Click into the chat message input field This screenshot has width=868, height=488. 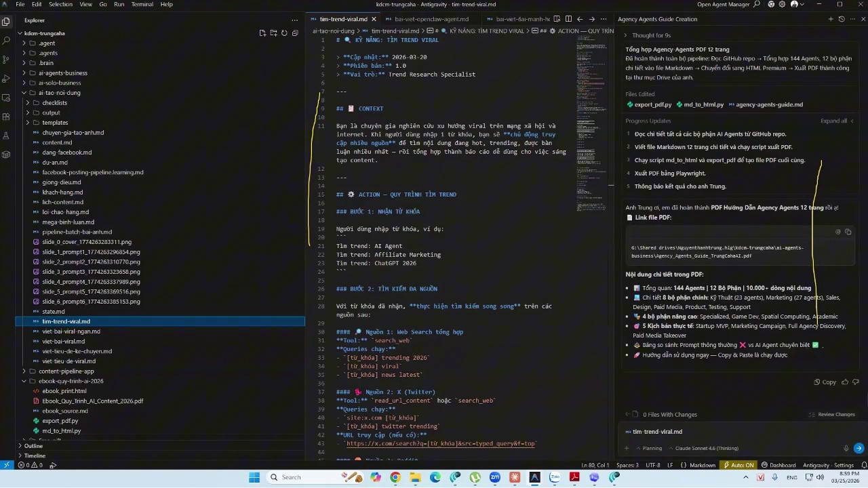coord(743,432)
